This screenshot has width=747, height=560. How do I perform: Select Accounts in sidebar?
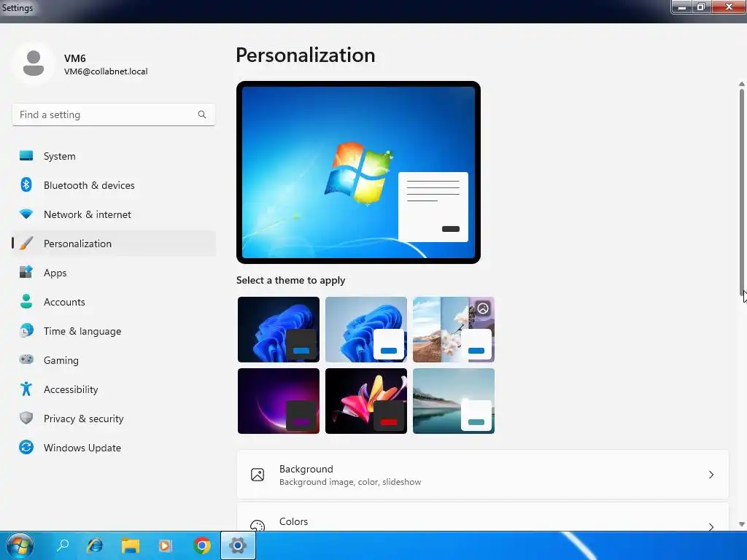(x=113, y=302)
